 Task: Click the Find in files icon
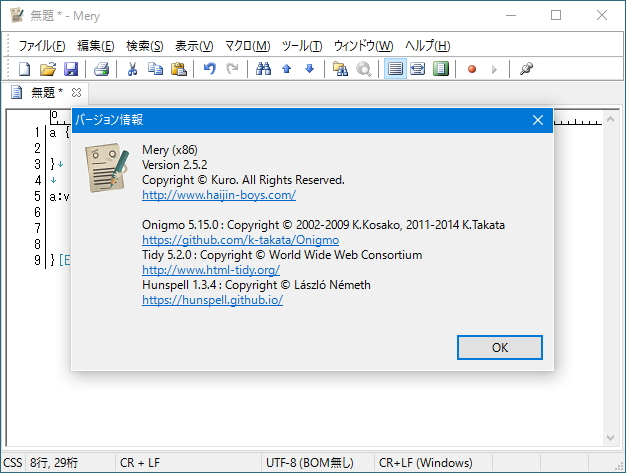coord(340,69)
